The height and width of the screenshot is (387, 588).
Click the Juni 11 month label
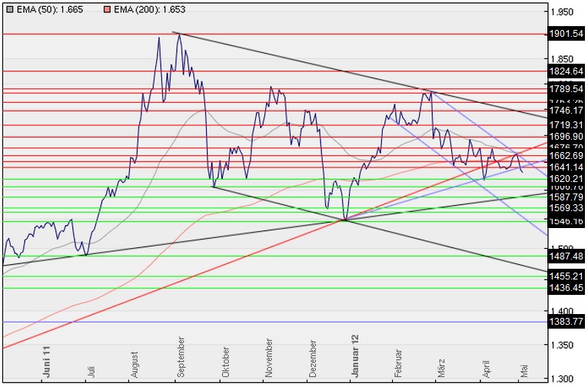47,361
